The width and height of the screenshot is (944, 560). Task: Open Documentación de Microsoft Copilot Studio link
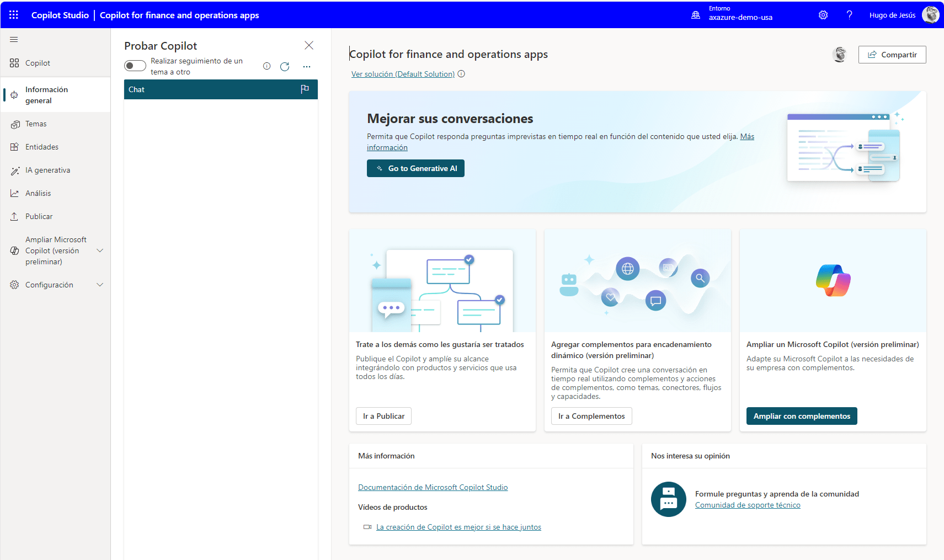(433, 487)
